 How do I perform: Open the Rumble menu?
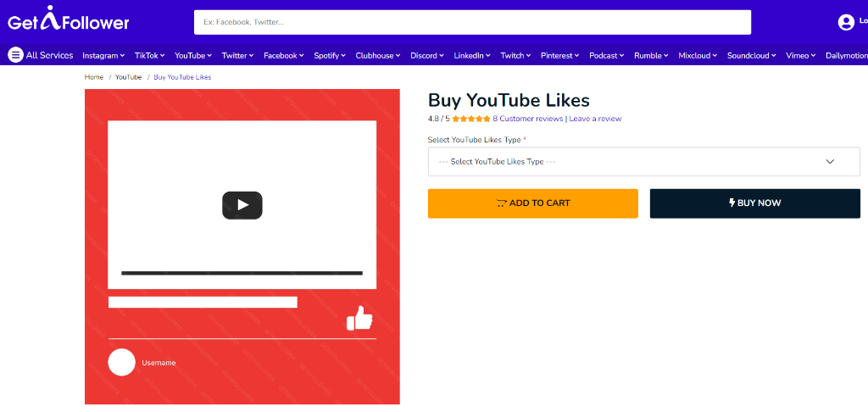[x=652, y=55]
